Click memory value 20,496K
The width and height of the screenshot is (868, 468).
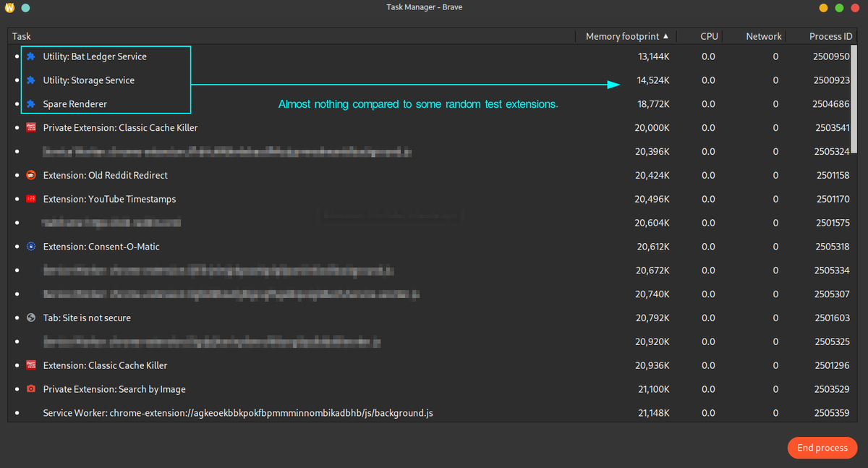click(x=652, y=199)
